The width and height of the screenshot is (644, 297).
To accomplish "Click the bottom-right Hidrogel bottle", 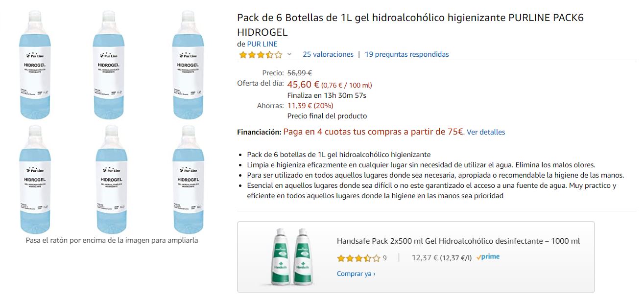I will click(x=189, y=179).
